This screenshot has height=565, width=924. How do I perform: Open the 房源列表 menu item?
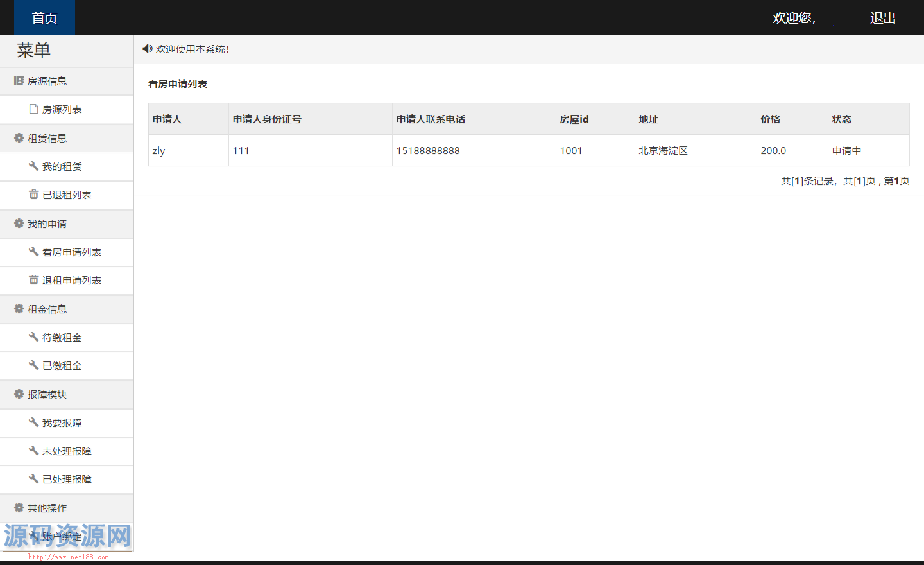67,110
